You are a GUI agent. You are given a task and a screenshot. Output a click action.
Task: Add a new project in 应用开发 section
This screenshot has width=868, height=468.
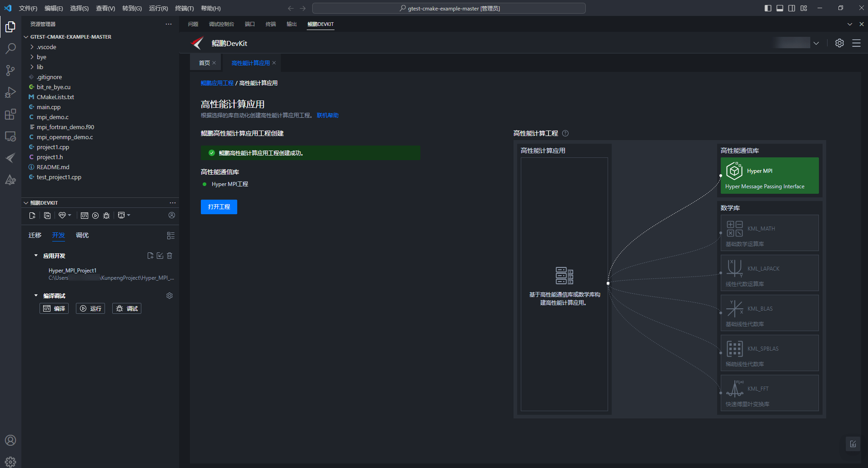[x=150, y=256]
